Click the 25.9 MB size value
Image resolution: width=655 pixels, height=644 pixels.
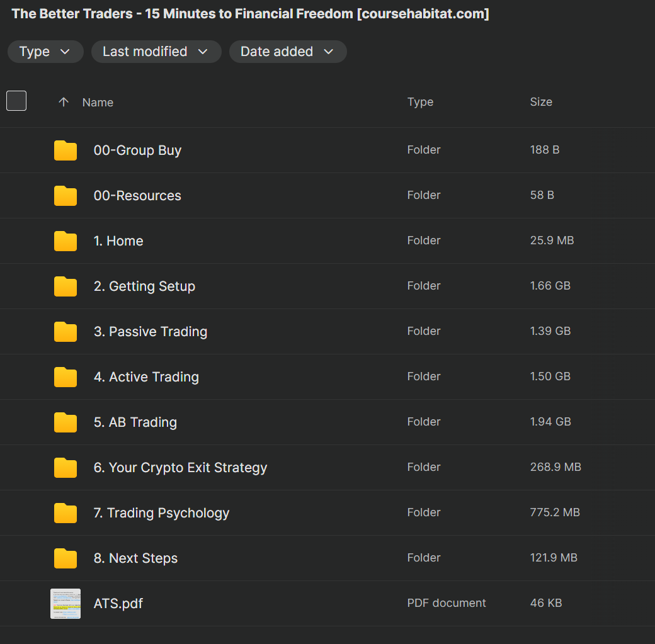point(552,240)
